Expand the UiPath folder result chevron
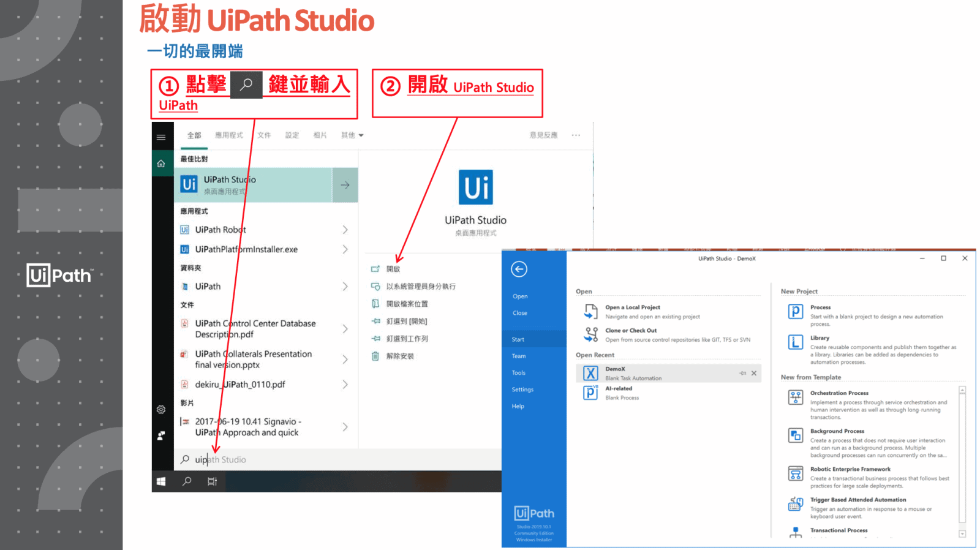 [x=345, y=286]
